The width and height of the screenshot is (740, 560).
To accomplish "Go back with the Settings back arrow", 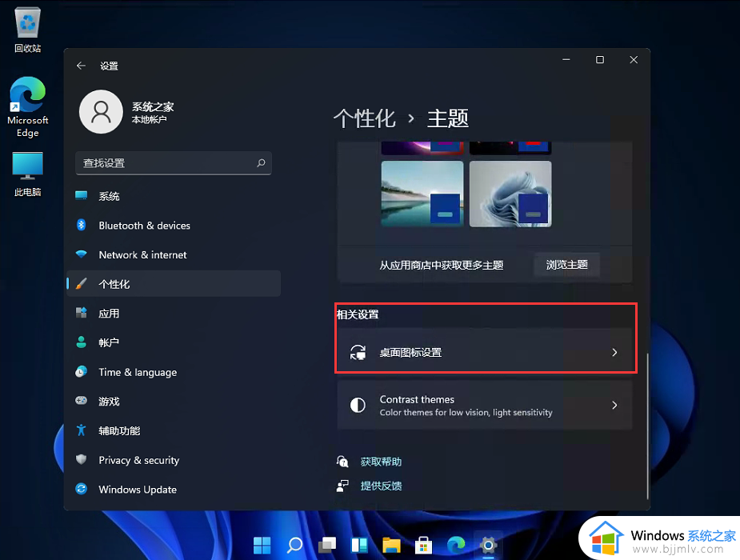I will 81,66.
